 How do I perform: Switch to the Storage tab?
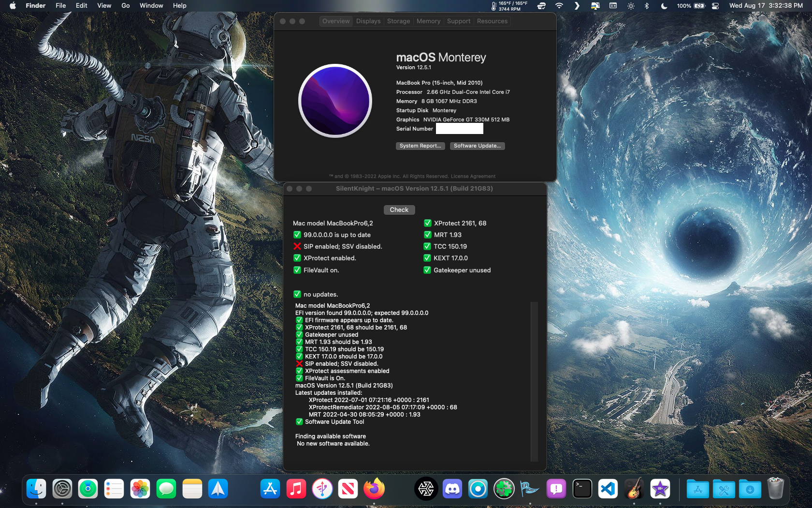point(399,21)
